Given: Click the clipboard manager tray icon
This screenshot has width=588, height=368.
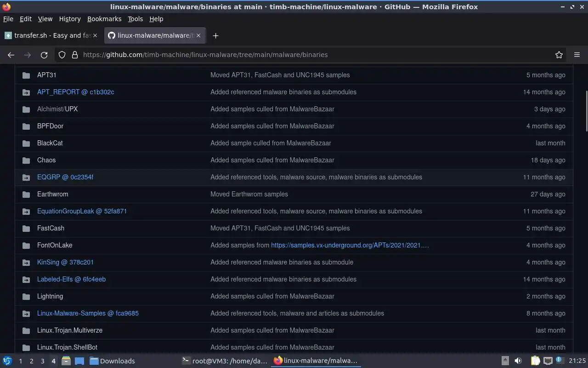Looking at the screenshot, I should (x=535, y=361).
